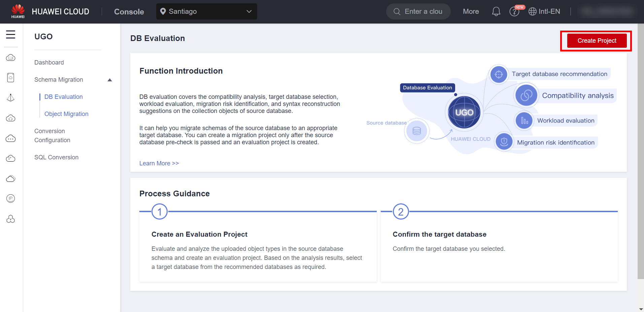This screenshot has height=312, width=644.
Task: Collapse the Schema Migration section arrow
Action: click(109, 80)
